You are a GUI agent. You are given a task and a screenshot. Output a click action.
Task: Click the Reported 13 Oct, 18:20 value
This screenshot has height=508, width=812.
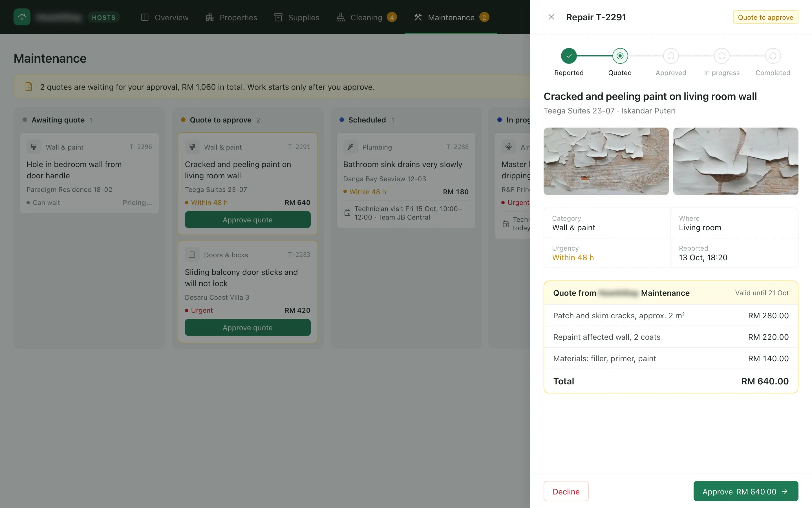point(703,258)
